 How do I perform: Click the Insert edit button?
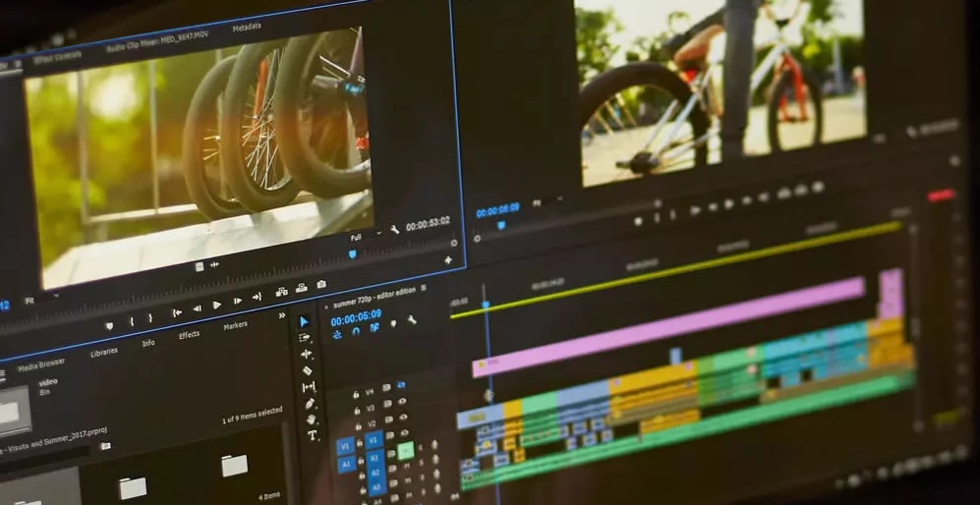click(x=282, y=291)
